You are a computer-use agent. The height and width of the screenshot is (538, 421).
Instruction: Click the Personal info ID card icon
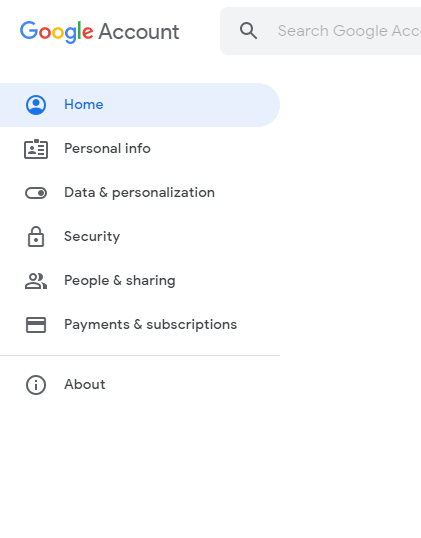click(36, 149)
